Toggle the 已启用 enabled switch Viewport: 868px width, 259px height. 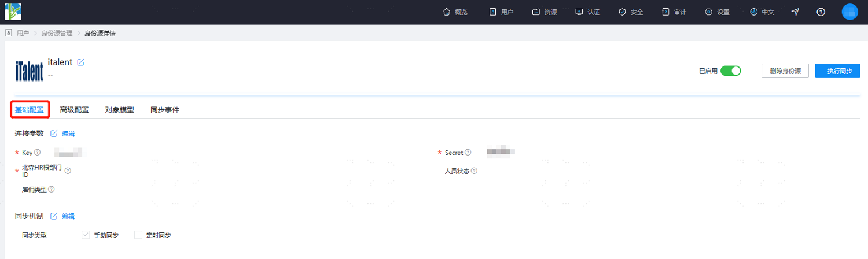click(730, 71)
